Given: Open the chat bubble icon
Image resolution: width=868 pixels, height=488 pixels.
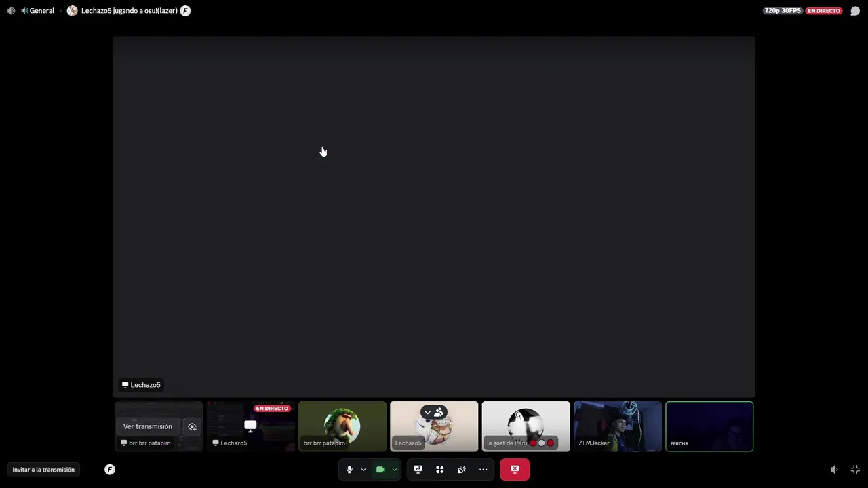Looking at the screenshot, I should (855, 11).
